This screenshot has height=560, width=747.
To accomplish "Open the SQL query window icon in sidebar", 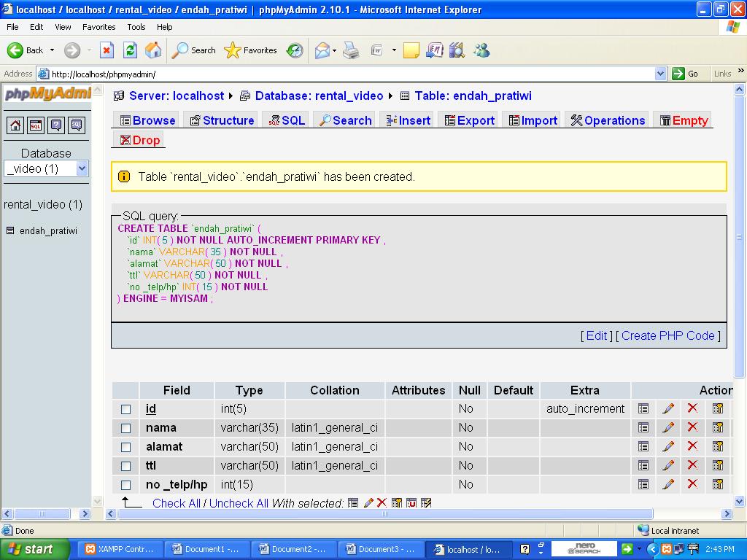I will (36, 125).
